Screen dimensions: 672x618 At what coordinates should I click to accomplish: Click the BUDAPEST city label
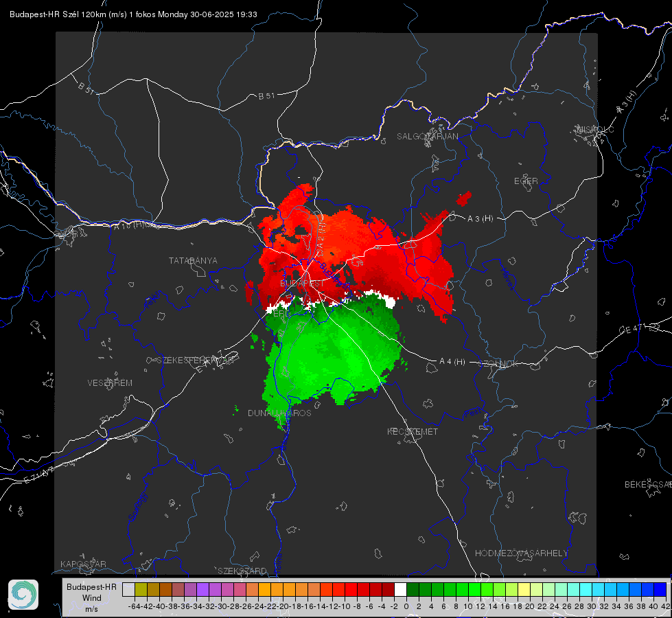pos(302,284)
